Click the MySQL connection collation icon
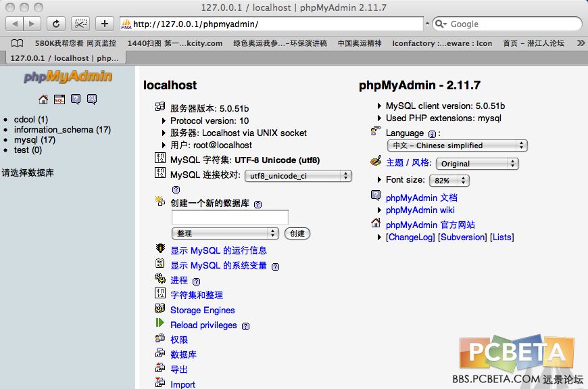The height and width of the screenshot is (389, 588). [160, 173]
